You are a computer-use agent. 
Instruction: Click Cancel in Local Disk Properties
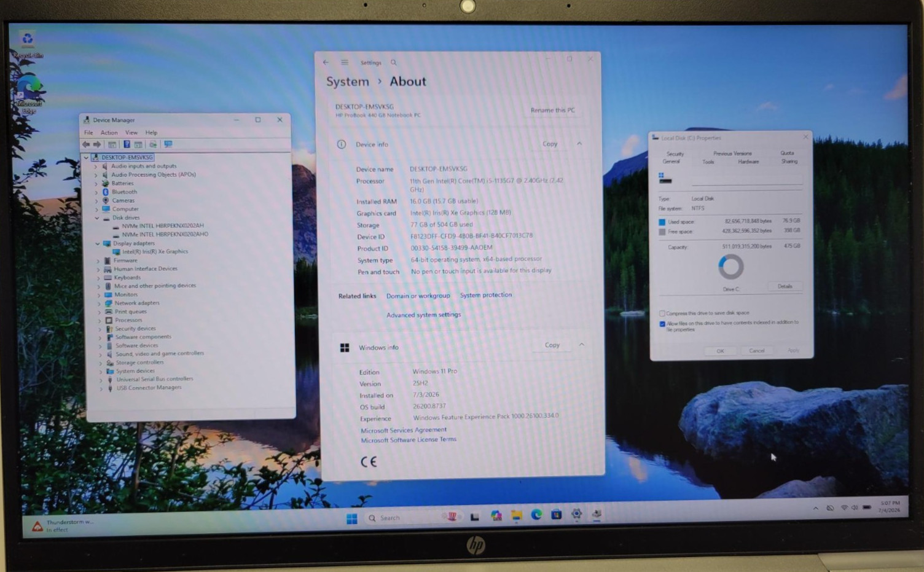point(756,351)
